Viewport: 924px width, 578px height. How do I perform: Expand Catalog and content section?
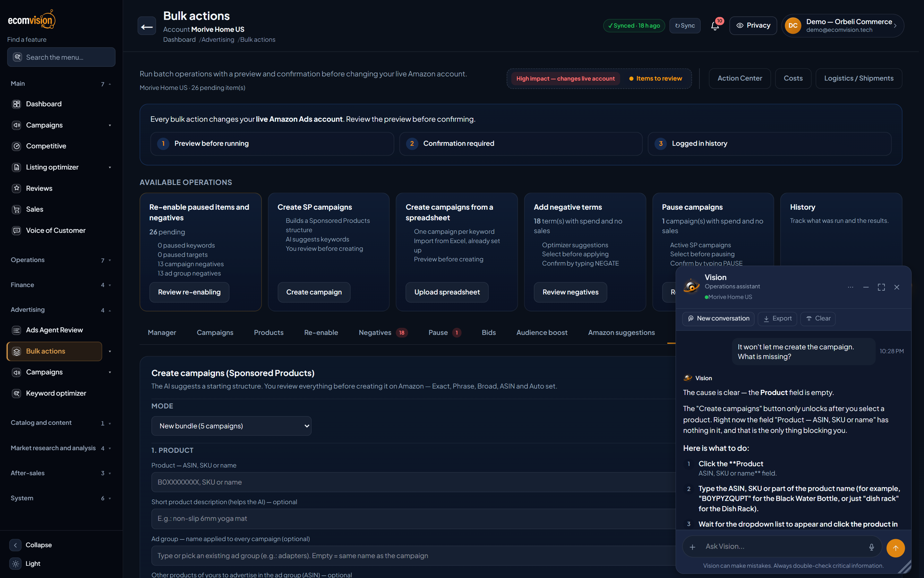[61, 423]
